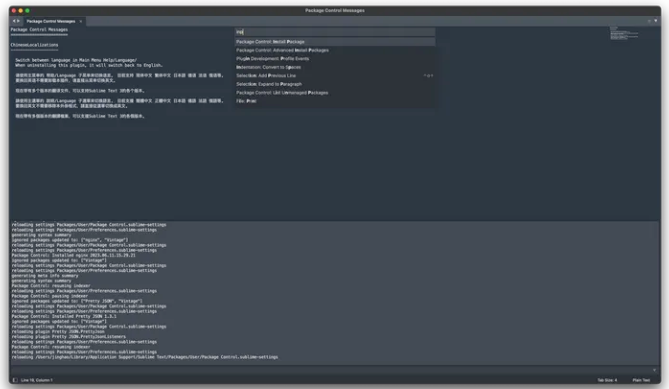Click console line "reloading plugin Pretty JSON.PrettyJsonListeners"
Image resolution: width=669 pixels, height=389 pixels.
[x=69, y=337]
